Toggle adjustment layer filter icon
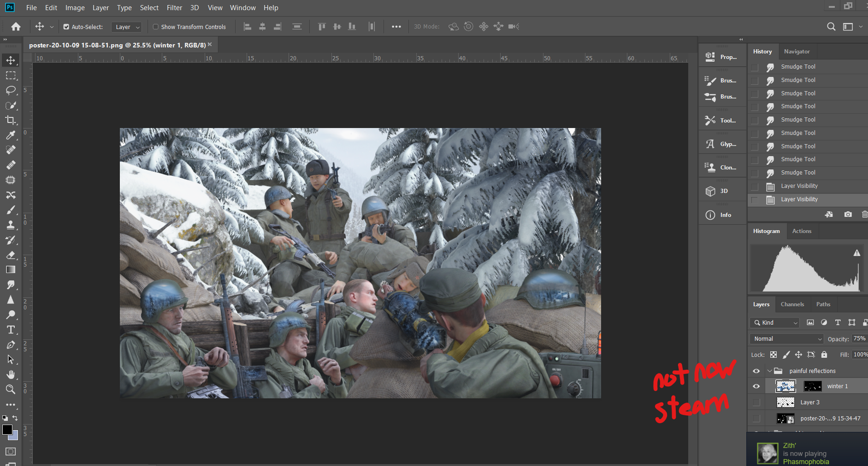 click(x=824, y=322)
